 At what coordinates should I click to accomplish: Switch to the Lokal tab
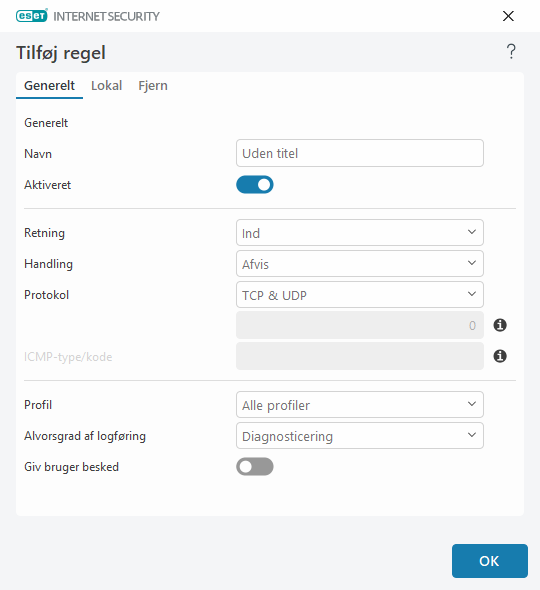click(x=106, y=86)
